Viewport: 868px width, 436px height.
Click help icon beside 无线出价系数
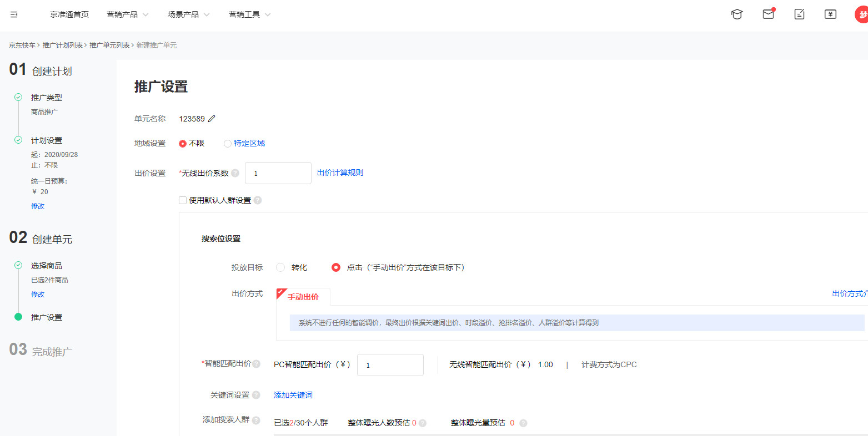click(x=235, y=173)
